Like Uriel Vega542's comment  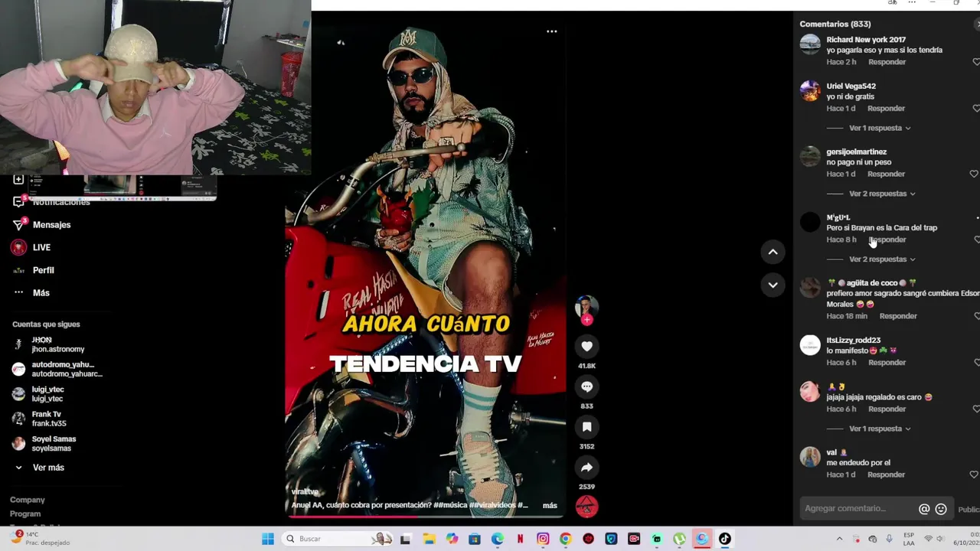(x=975, y=108)
